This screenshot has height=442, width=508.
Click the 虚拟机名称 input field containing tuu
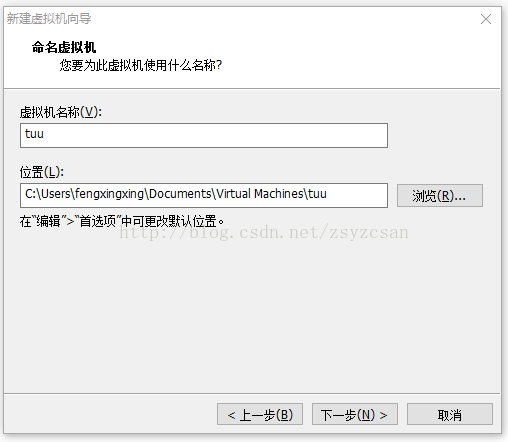(x=204, y=135)
